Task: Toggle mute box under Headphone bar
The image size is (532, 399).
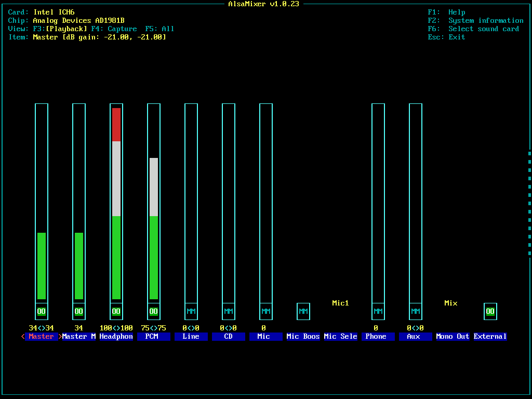Action: pos(116,311)
